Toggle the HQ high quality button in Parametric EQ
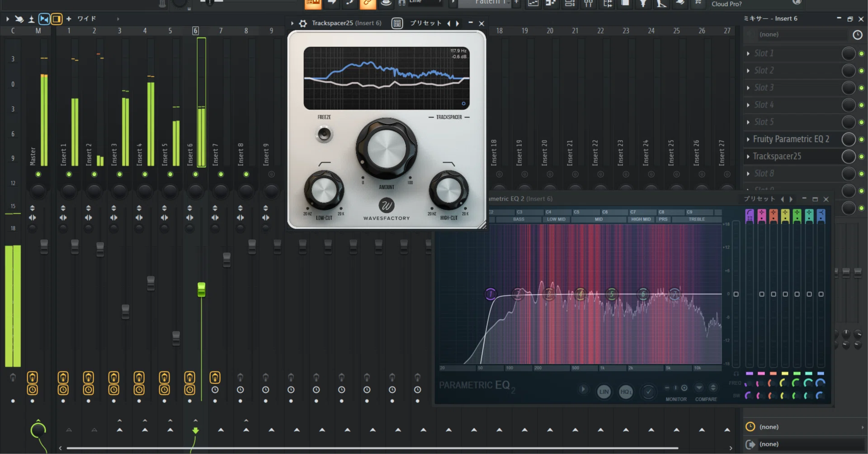Screen dimensions: 868x454 pos(626,392)
